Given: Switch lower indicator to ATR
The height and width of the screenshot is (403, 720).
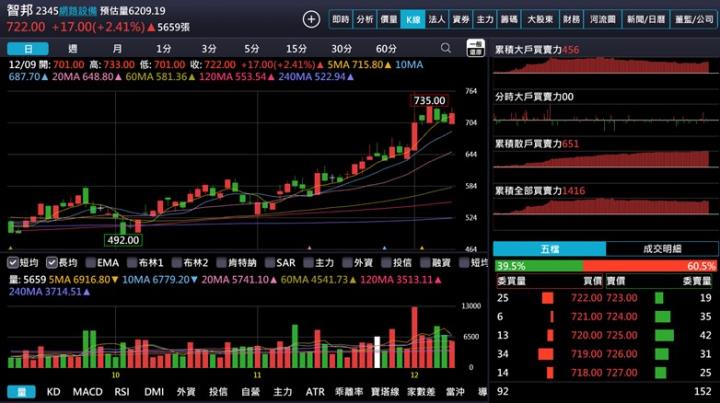Looking at the screenshot, I should [x=315, y=392].
